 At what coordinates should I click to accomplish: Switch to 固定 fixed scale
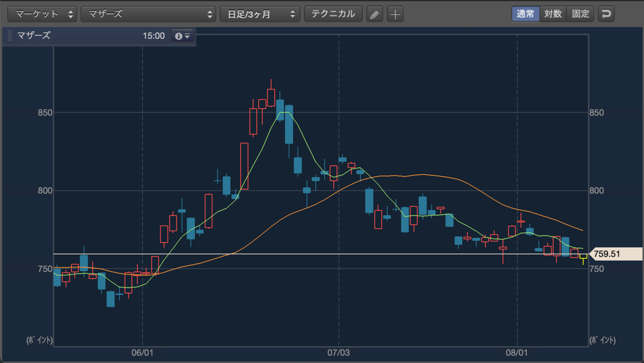[x=580, y=14]
